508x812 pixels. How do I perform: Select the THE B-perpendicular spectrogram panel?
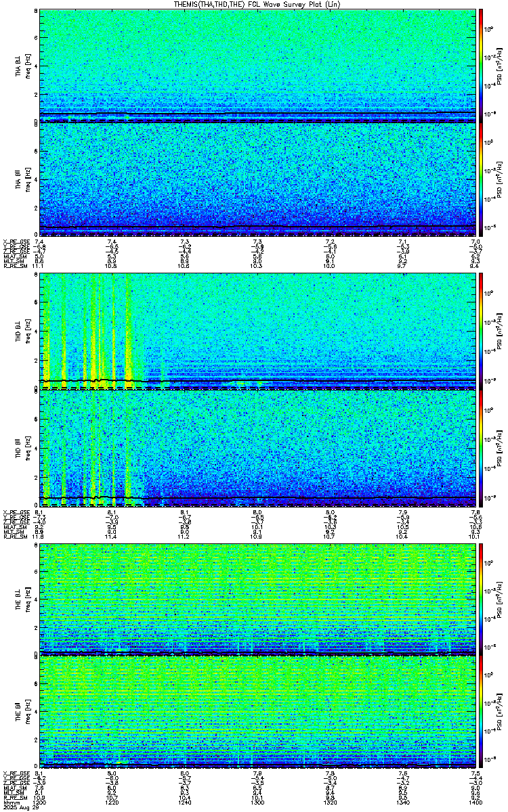click(x=258, y=597)
